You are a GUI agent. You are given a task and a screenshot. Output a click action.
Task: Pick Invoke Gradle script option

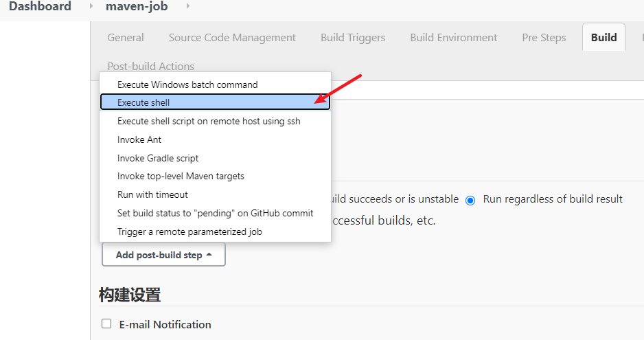pyautogui.click(x=215, y=158)
